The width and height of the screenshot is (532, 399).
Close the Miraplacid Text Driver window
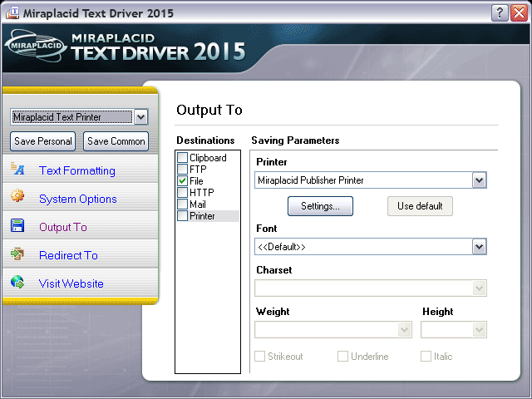[x=519, y=13]
